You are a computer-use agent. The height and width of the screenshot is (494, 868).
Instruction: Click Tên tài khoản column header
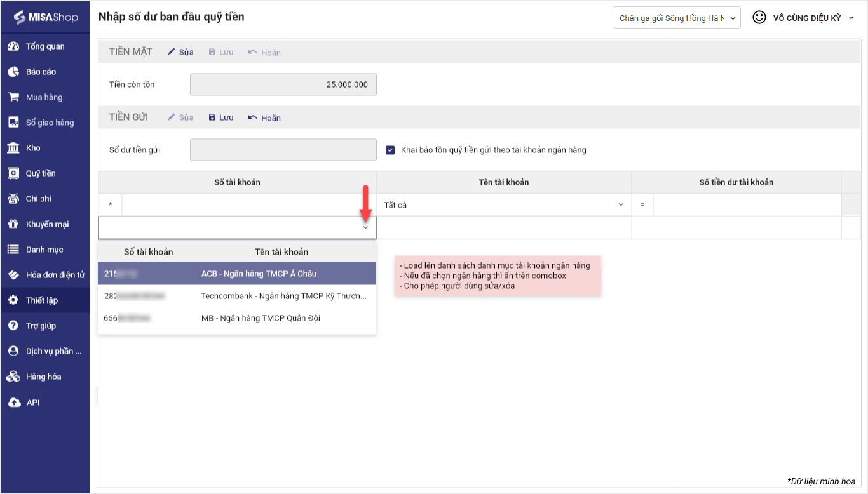point(504,182)
